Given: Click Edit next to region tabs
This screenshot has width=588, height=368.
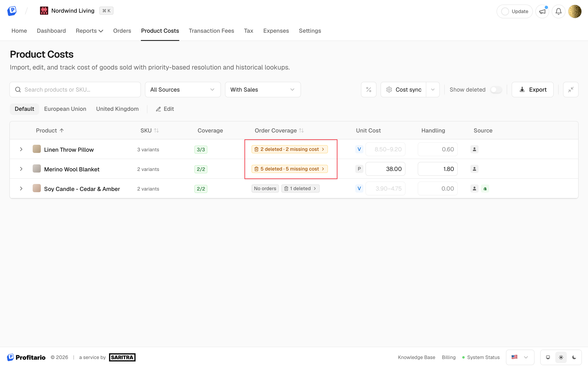Looking at the screenshot, I should point(165,109).
